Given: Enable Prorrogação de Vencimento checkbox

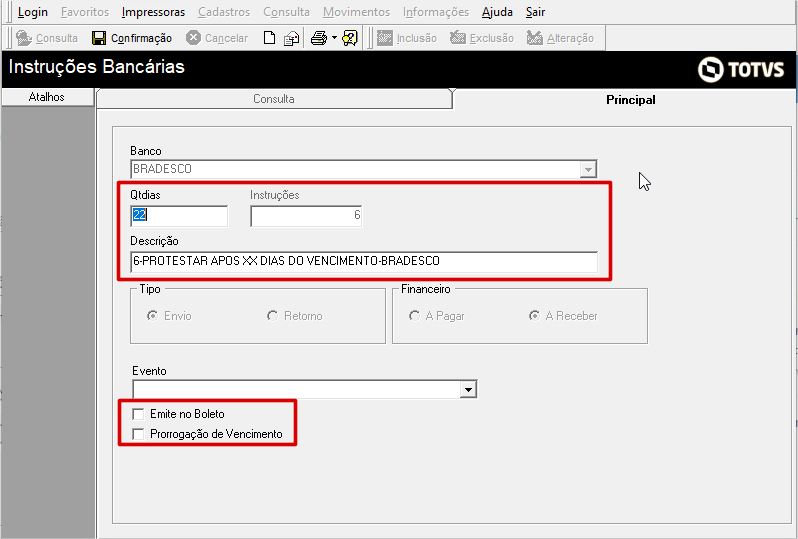Looking at the screenshot, I should 138,434.
